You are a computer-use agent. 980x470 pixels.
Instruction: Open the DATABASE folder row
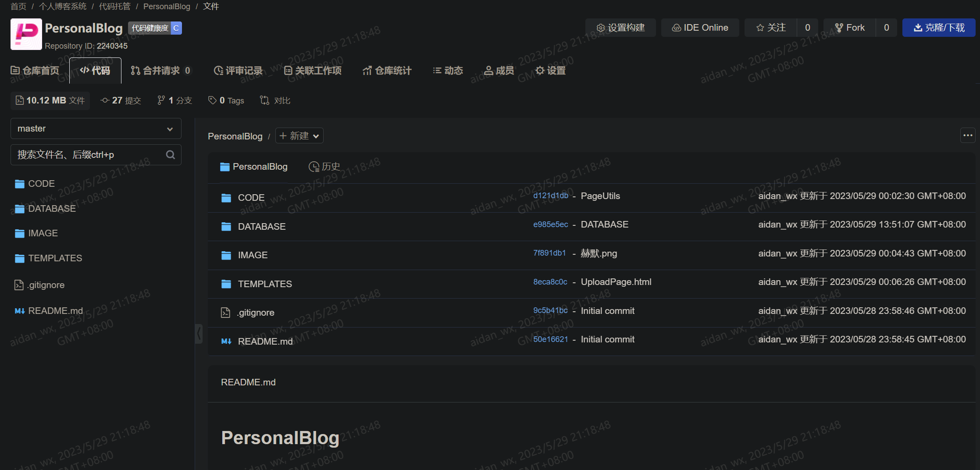(x=592, y=227)
